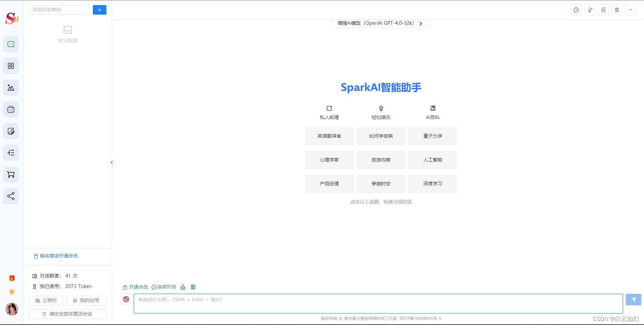Screen dimensions: 644x325
Task: Click the 开通会员 link above input
Action: [x=135, y=287]
